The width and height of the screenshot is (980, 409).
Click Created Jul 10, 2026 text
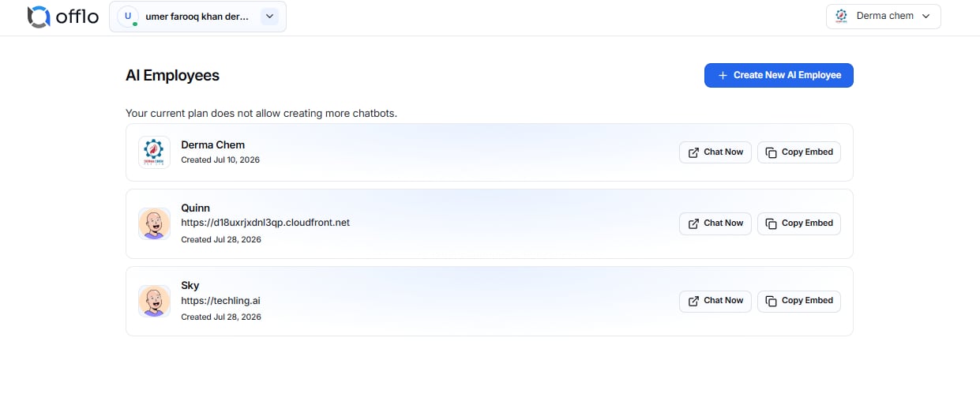[220, 159]
